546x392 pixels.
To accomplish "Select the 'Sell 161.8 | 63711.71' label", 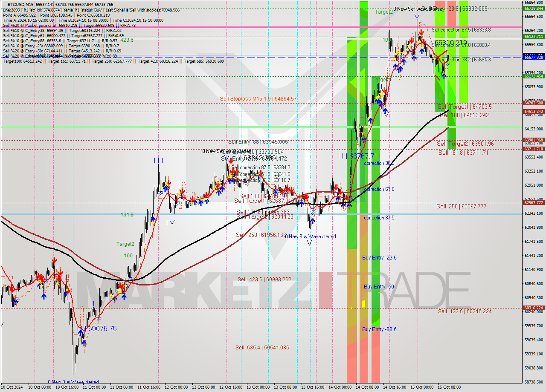I will pyautogui.click(x=463, y=153).
